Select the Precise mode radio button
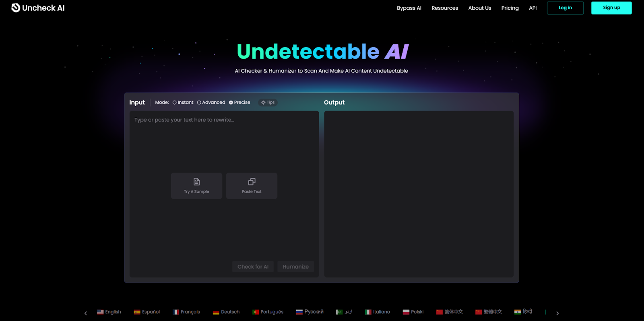This screenshot has width=644, height=321. [231, 103]
